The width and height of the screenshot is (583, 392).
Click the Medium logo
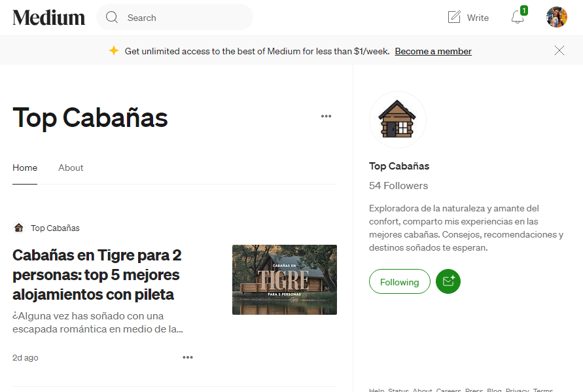tap(48, 18)
